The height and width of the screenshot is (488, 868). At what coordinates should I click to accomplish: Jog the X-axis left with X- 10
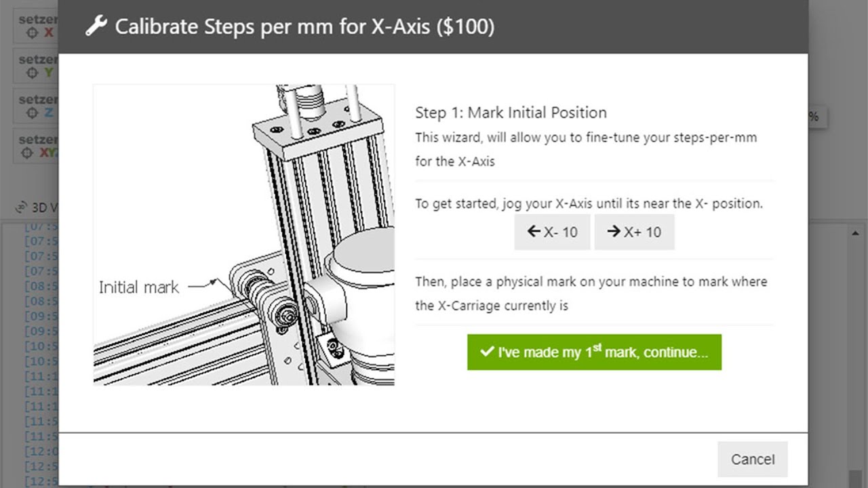coord(552,232)
